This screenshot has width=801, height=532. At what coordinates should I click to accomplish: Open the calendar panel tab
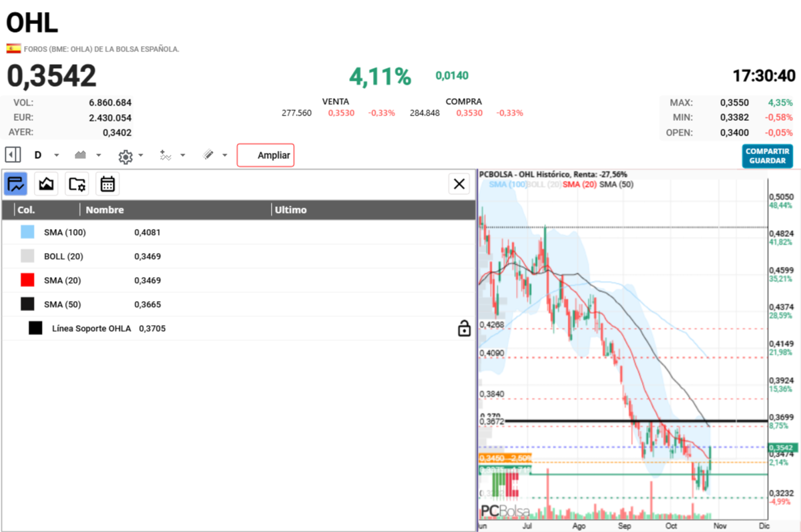point(107,183)
